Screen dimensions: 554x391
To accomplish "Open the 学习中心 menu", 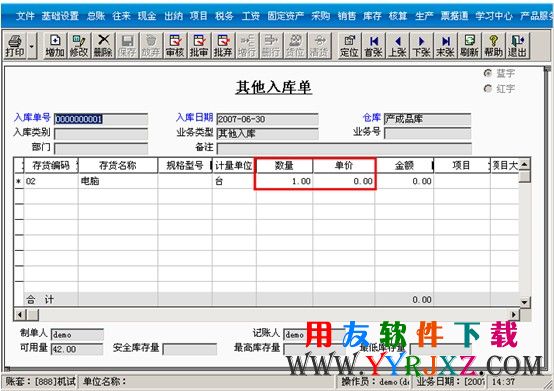I will click(494, 16).
